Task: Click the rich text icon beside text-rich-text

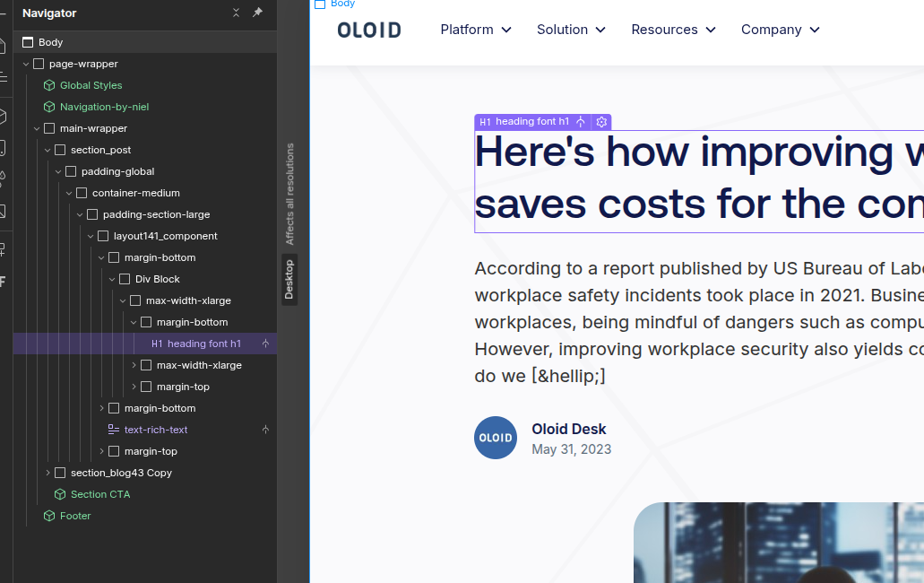Action: click(114, 430)
